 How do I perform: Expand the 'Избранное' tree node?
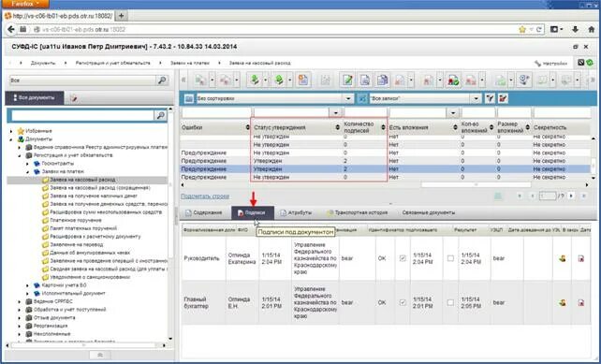pyautogui.click(x=11, y=131)
